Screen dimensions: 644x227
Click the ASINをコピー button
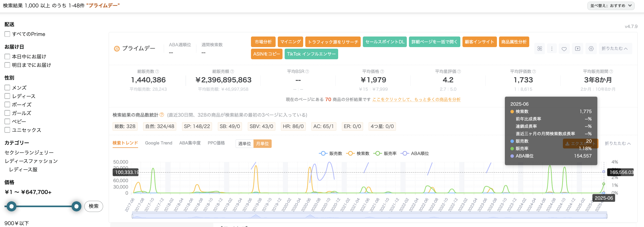267,54
